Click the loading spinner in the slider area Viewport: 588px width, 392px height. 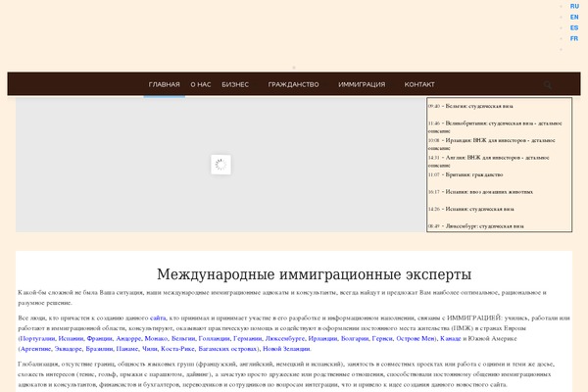[x=220, y=165]
